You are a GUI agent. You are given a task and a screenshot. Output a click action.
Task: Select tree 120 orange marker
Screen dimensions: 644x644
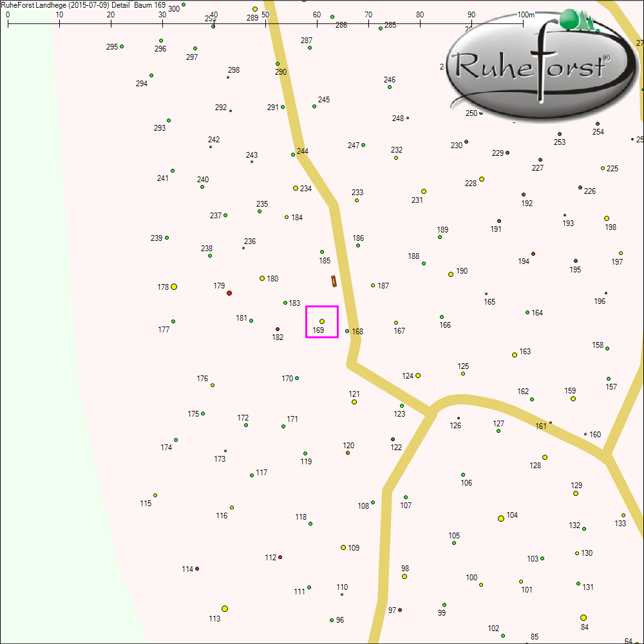348,453
